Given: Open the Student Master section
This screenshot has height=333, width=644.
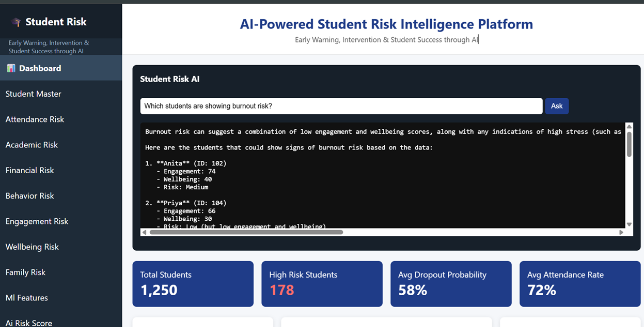Looking at the screenshot, I should tap(33, 94).
